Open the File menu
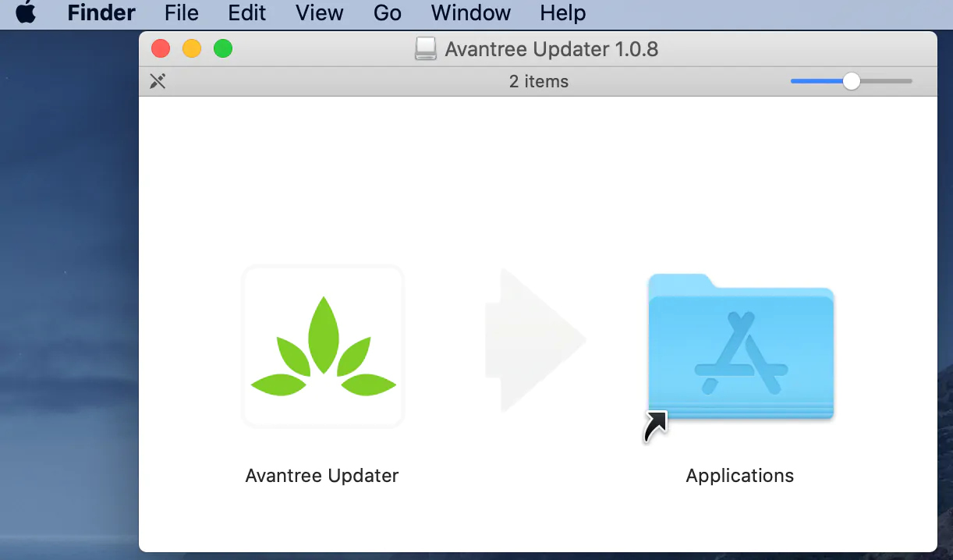This screenshot has width=953, height=560. click(x=181, y=13)
